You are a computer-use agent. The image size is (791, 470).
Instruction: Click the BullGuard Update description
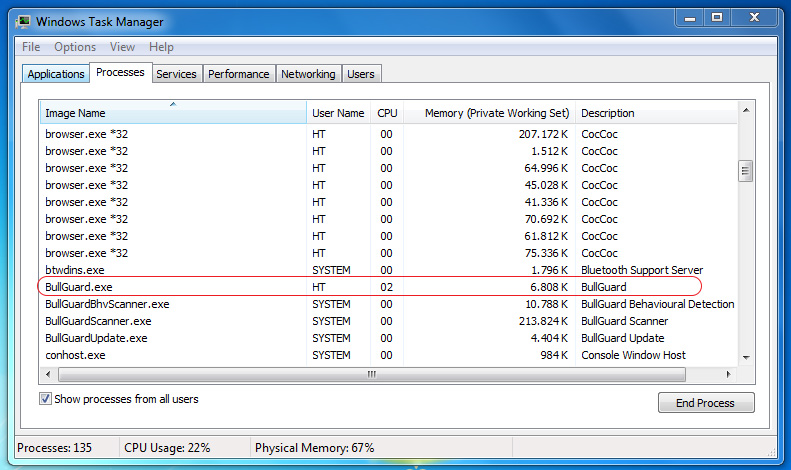click(x=623, y=338)
